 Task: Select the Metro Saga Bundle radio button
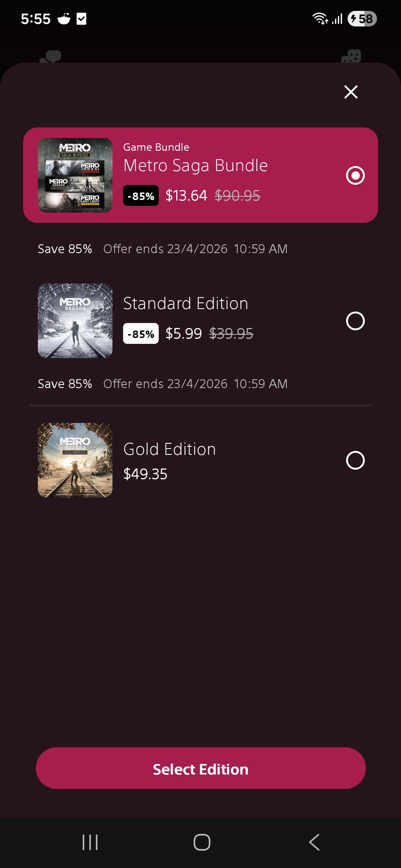(355, 175)
